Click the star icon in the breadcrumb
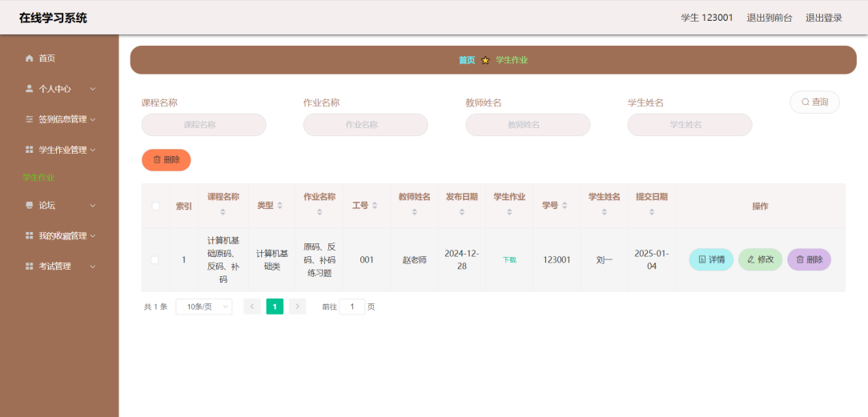868x417 pixels. (x=485, y=60)
